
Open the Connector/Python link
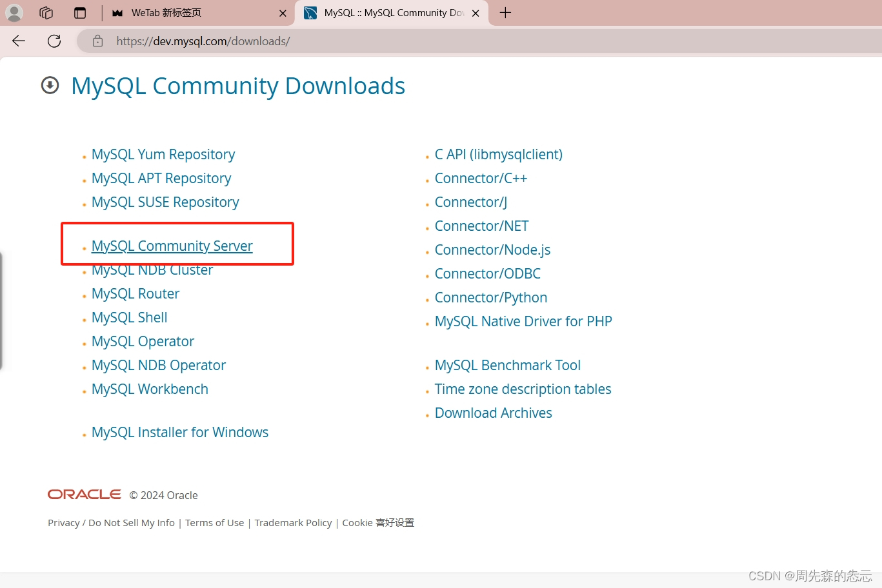[491, 298]
